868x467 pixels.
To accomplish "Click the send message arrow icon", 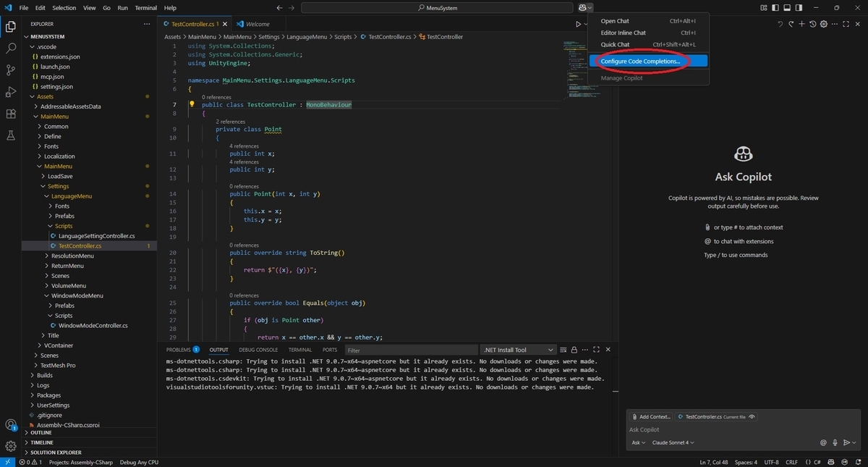I will point(846,442).
